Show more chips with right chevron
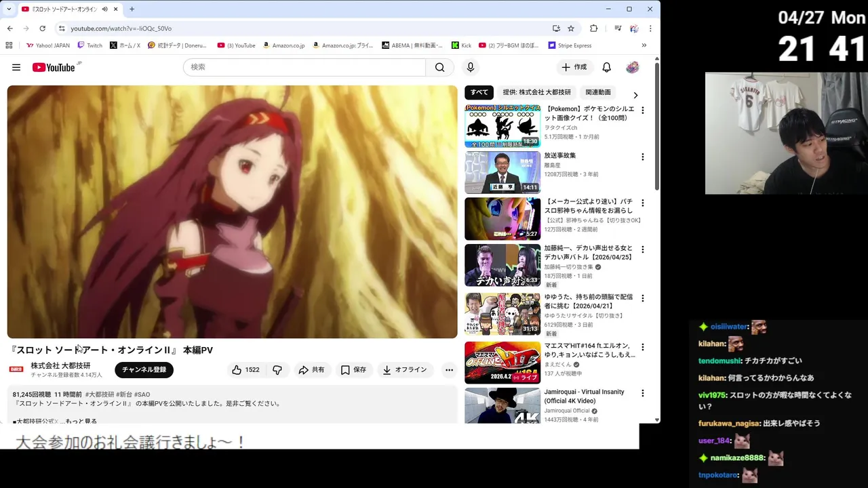868x488 pixels. (x=635, y=95)
